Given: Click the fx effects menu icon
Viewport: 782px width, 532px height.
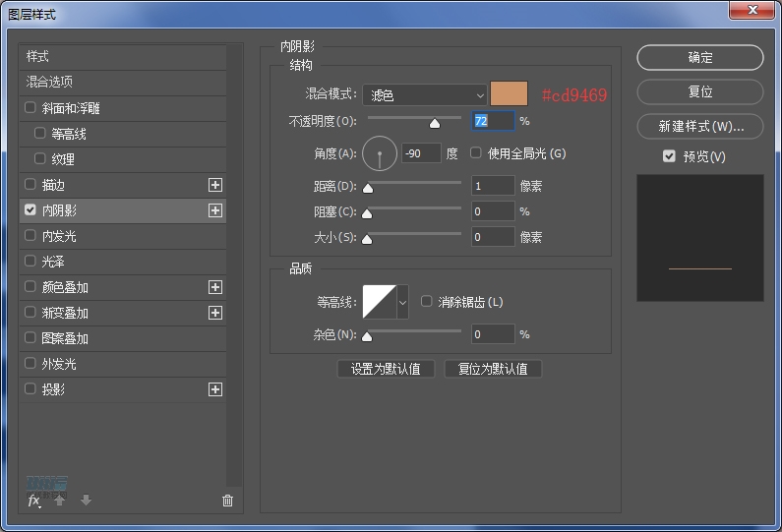Looking at the screenshot, I should pos(33,501).
